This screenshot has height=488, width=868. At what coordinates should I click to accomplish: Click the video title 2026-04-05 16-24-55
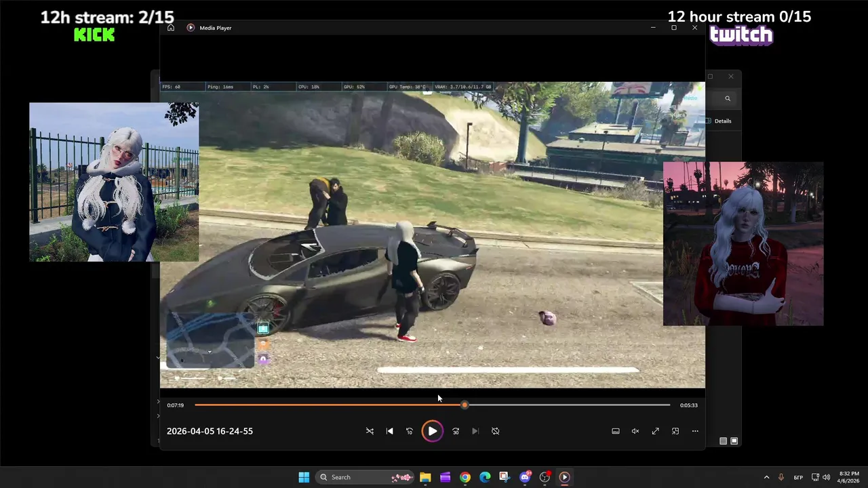210,431
